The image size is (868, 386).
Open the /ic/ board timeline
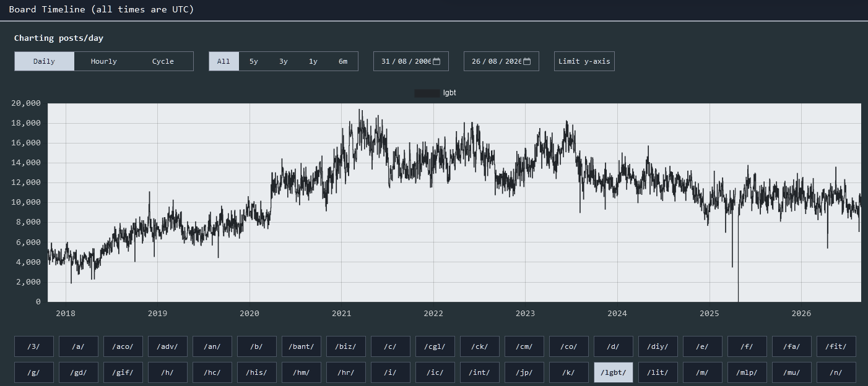(x=435, y=372)
